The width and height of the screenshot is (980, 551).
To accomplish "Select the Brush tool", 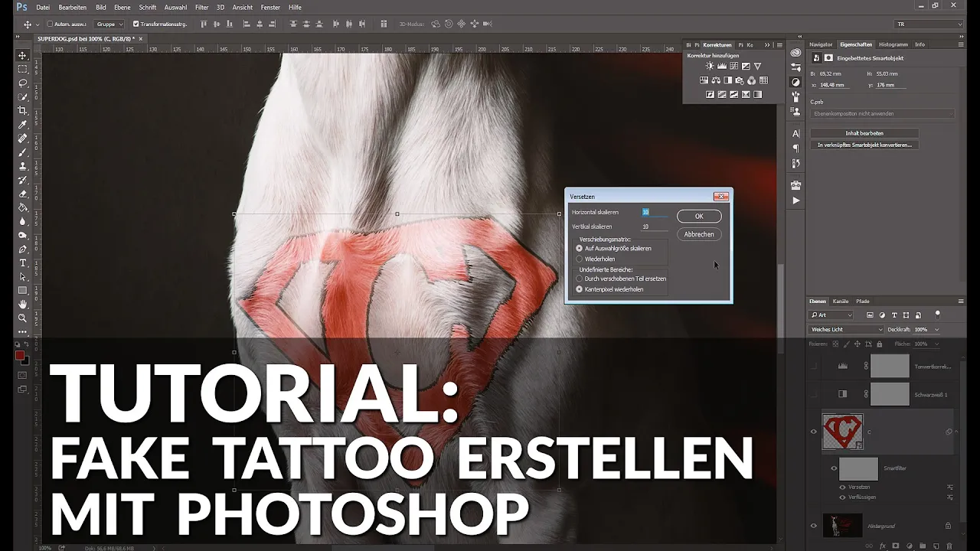I will 22,152.
